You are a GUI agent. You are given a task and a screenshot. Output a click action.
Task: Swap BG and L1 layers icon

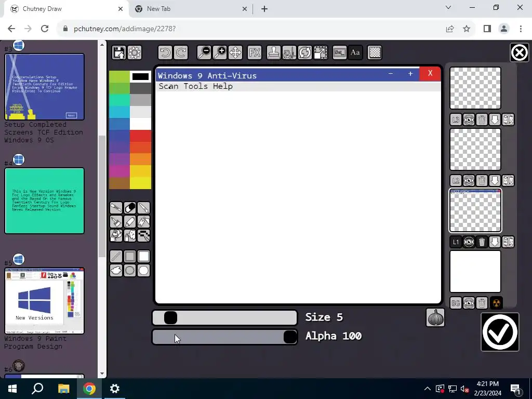508,242
